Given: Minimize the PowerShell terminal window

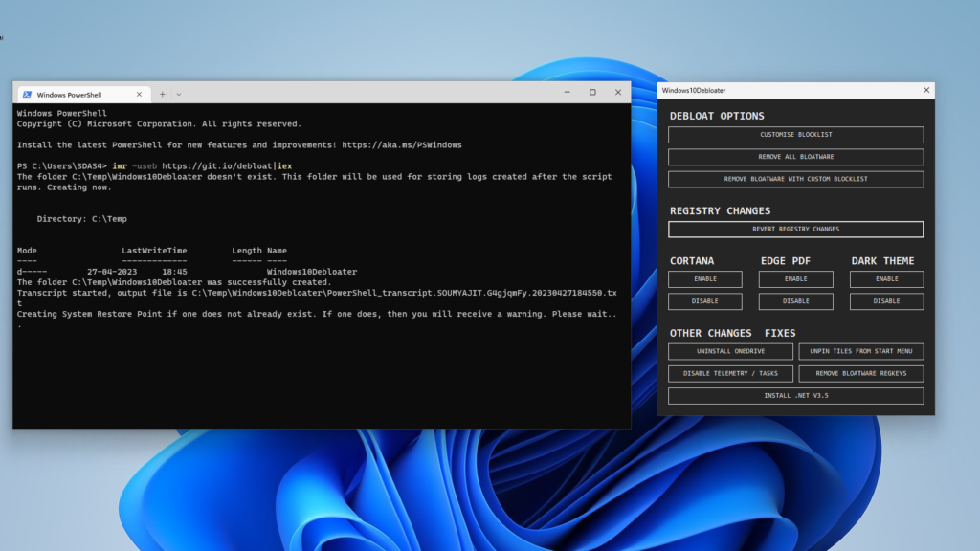Looking at the screenshot, I should click(x=567, y=93).
